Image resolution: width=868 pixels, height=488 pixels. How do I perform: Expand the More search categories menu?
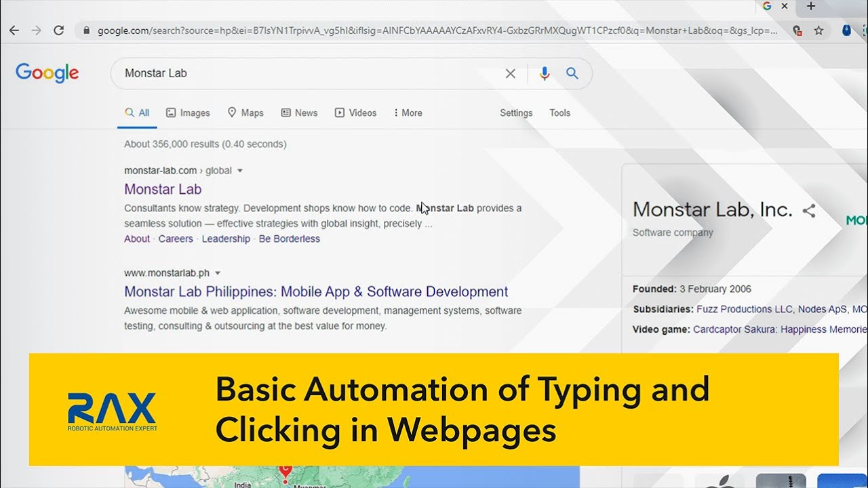point(408,113)
